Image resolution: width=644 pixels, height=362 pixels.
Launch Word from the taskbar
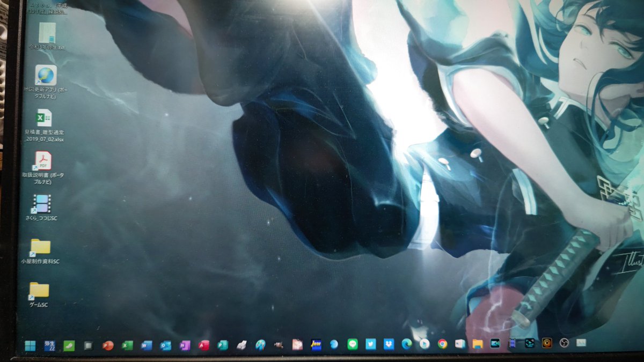coord(147,345)
